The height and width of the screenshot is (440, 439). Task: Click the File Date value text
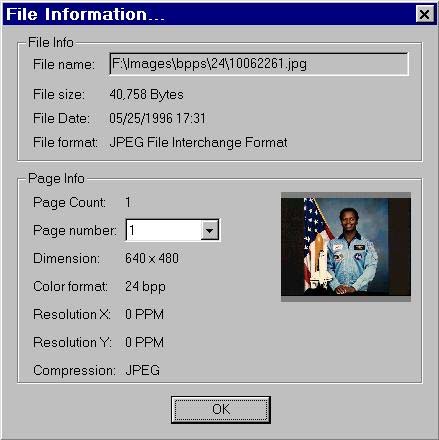pyautogui.click(x=157, y=118)
